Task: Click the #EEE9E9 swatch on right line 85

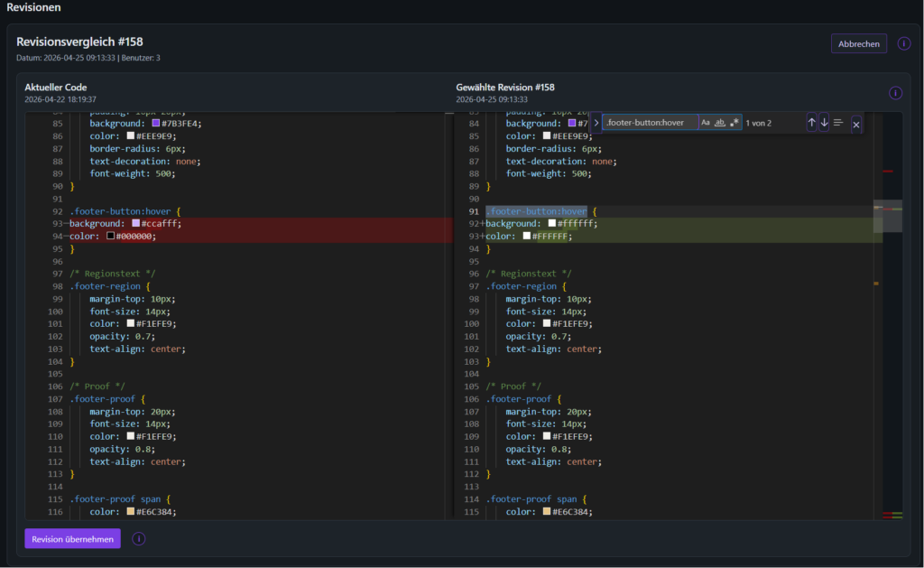Action: (546, 135)
